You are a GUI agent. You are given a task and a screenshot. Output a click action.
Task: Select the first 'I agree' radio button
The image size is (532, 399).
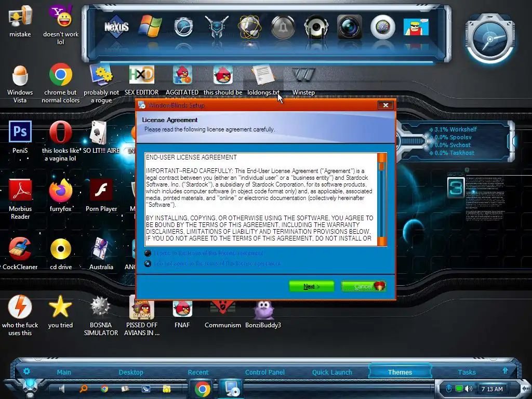coord(148,253)
